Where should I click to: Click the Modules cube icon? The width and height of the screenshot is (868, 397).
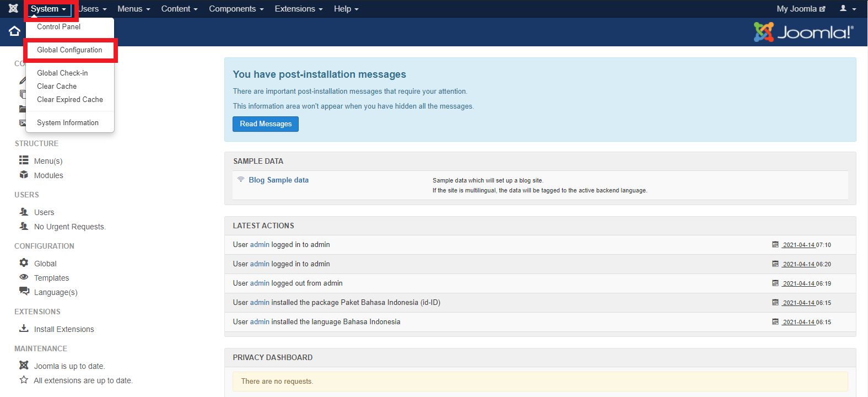coord(24,175)
